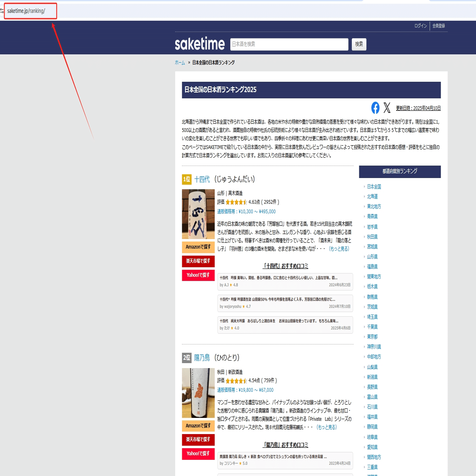The width and height of the screenshot is (476, 476).
Task: Open review by たけ dated 2025年4月6日
Action: point(285,325)
